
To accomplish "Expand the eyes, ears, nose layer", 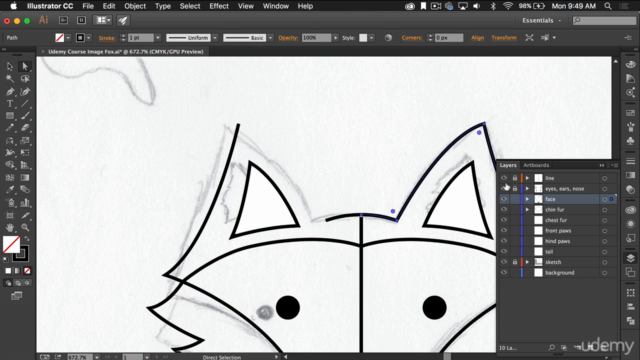I will (x=527, y=189).
